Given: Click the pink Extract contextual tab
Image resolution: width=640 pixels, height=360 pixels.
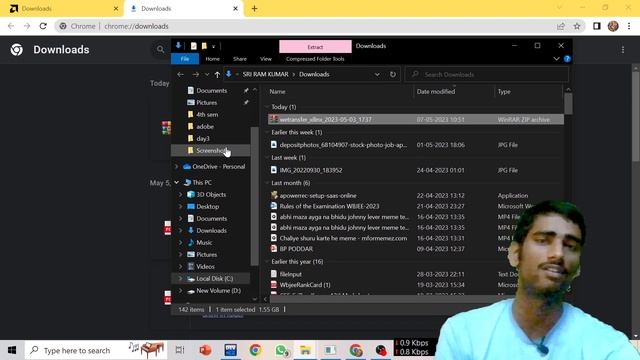Looking at the screenshot, I should (315, 47).
